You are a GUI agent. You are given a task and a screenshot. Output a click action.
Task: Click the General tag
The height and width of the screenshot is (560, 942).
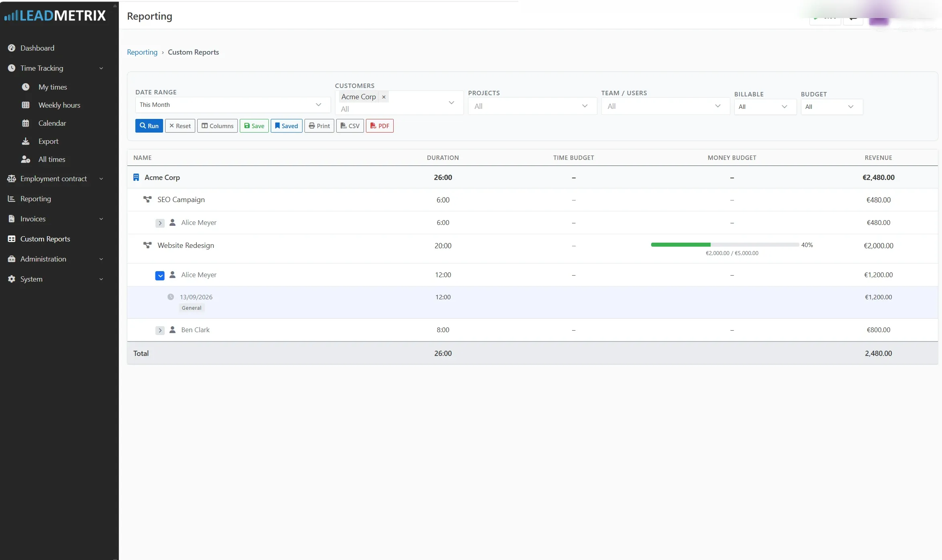tap(192, 308)
